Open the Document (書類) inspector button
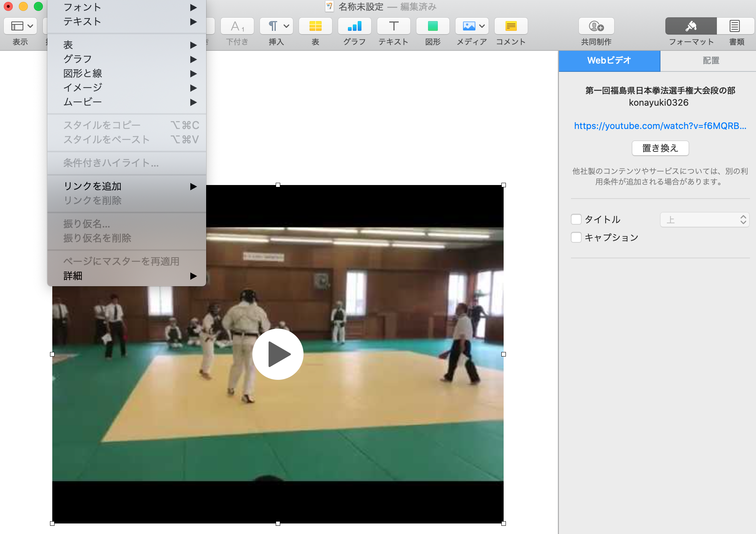 coord(735,26)
